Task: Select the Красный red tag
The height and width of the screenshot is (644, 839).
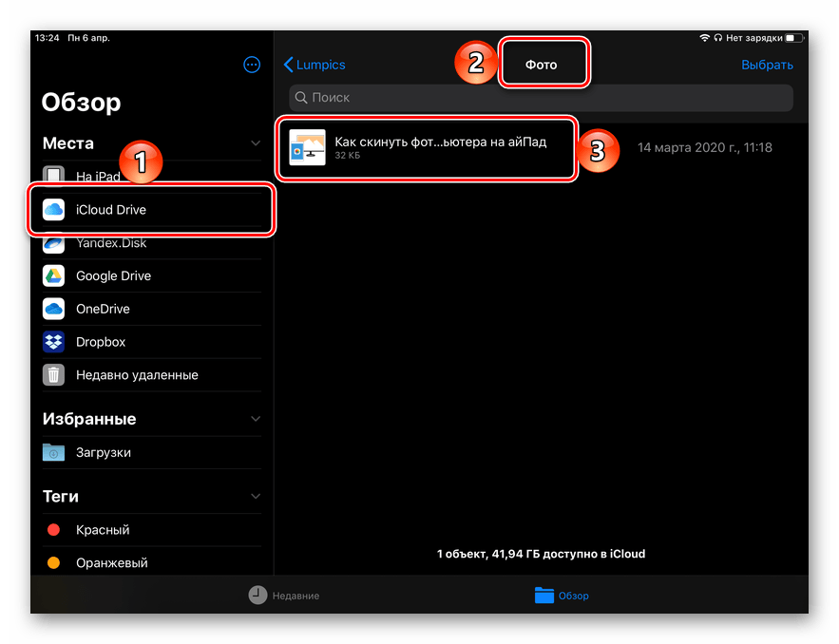Action: 54,530
